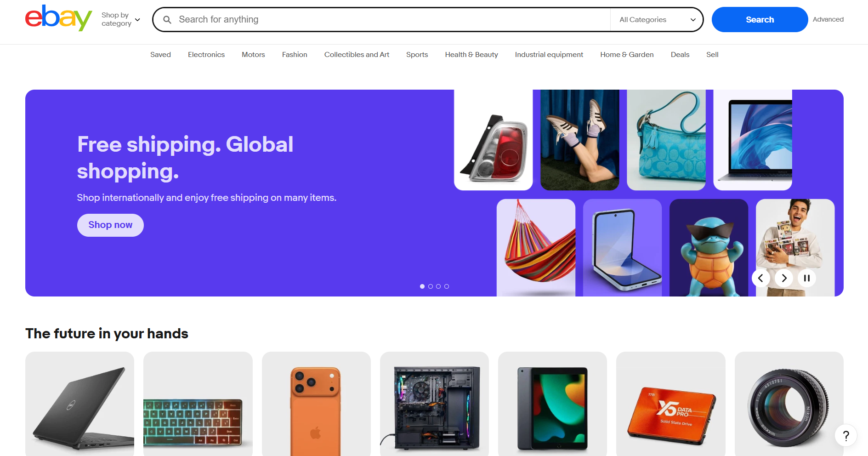Pause the banner carousel

click(x=807, y=278)
